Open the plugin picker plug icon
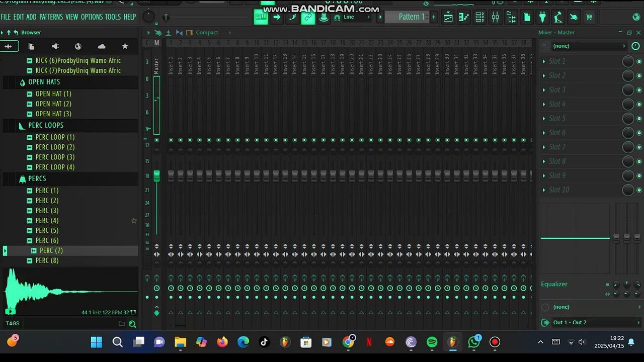Screen dimensions: 644x362 tap(542, 18)
